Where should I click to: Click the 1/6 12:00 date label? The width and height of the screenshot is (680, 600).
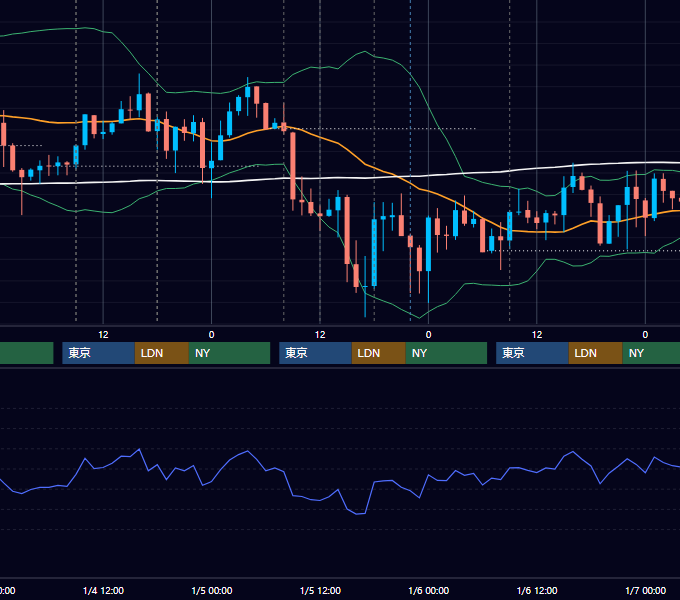(537, 590)
